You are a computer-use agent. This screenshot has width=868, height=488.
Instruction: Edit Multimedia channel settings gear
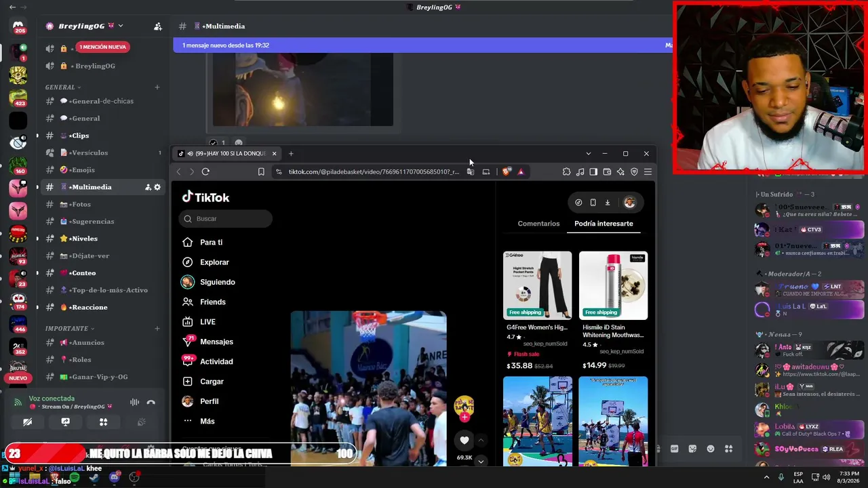tap(157, 187)
